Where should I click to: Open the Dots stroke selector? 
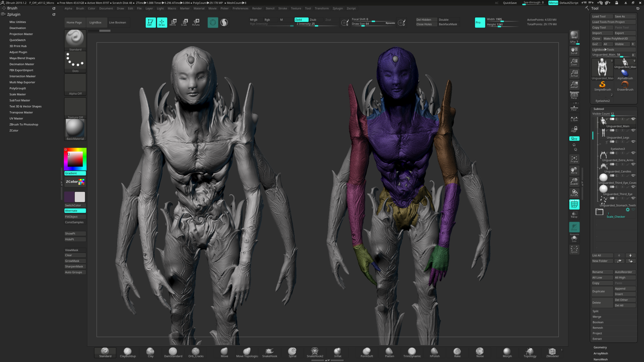[x=75, y=62]
